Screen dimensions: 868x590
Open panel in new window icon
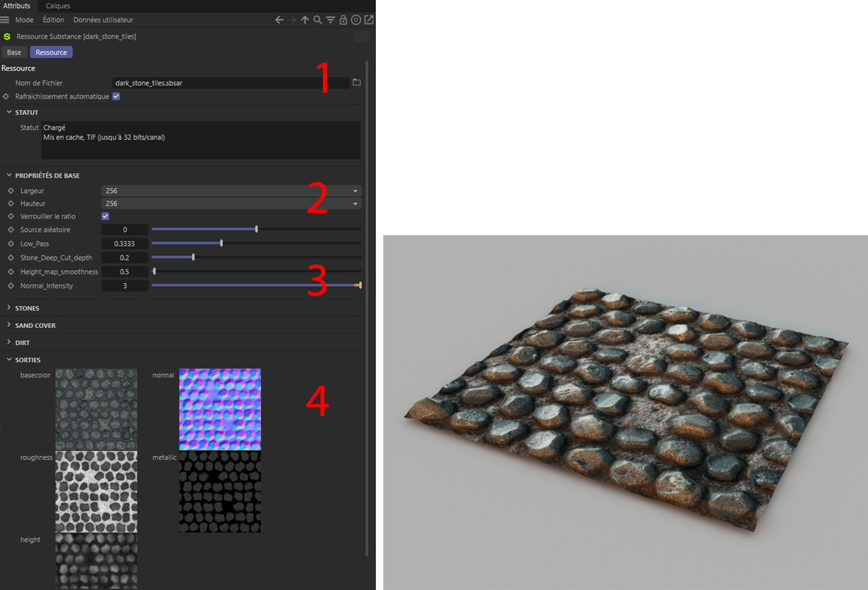click(x=369, y=20)
